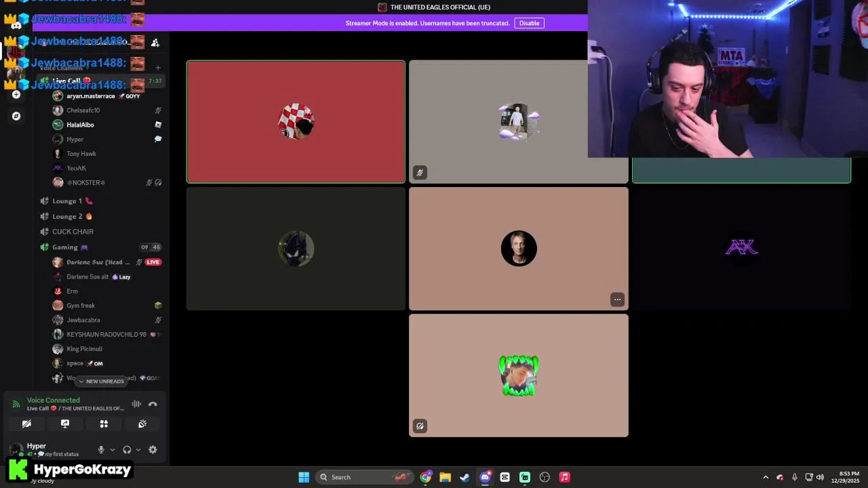Join the Lounge 2 voice channel
The image size is (868, 488).
[100, 216]
